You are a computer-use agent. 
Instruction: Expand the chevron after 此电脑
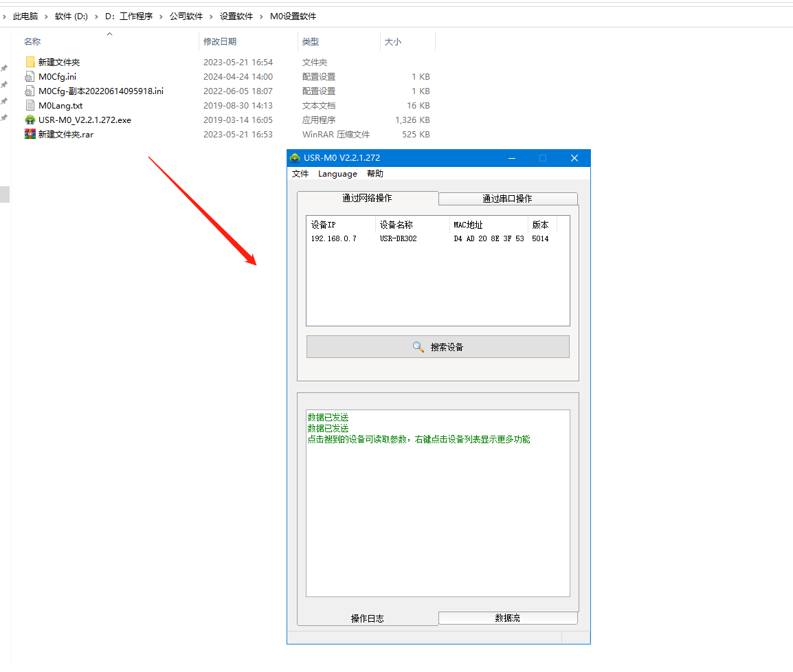click(47, 16)
